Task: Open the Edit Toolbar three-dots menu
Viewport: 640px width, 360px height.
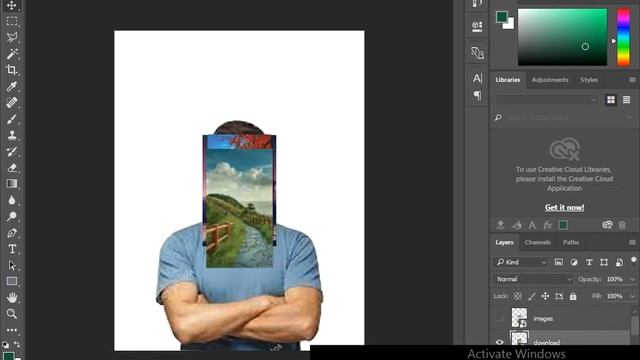Action: [x=11, y=330]
